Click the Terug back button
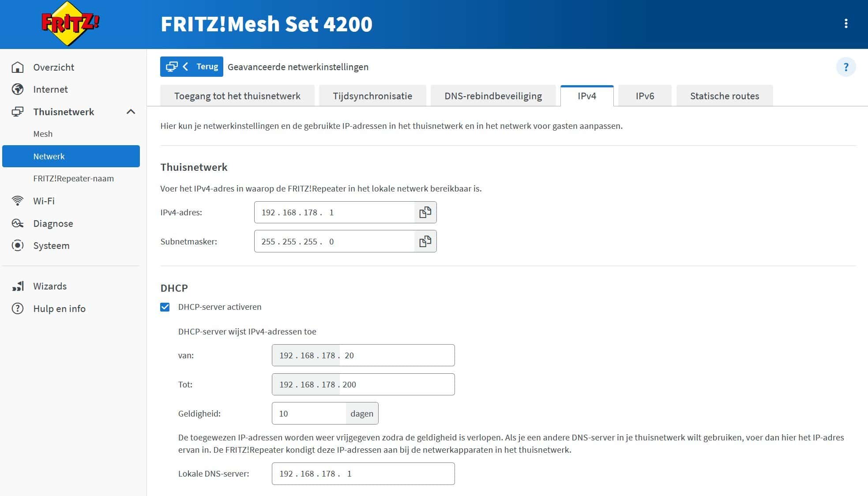Viewport: 868px width, 496px height. coord(192,67)
